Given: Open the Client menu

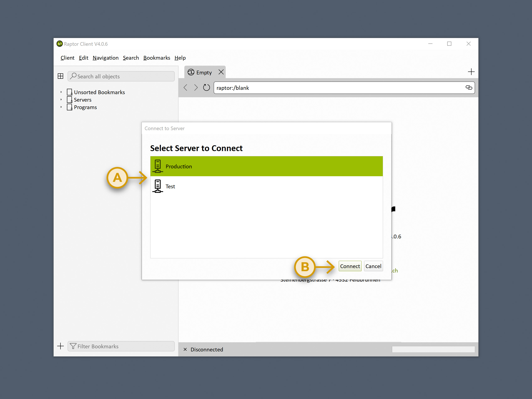Looking at the screenshot, I should coord(68,58).
